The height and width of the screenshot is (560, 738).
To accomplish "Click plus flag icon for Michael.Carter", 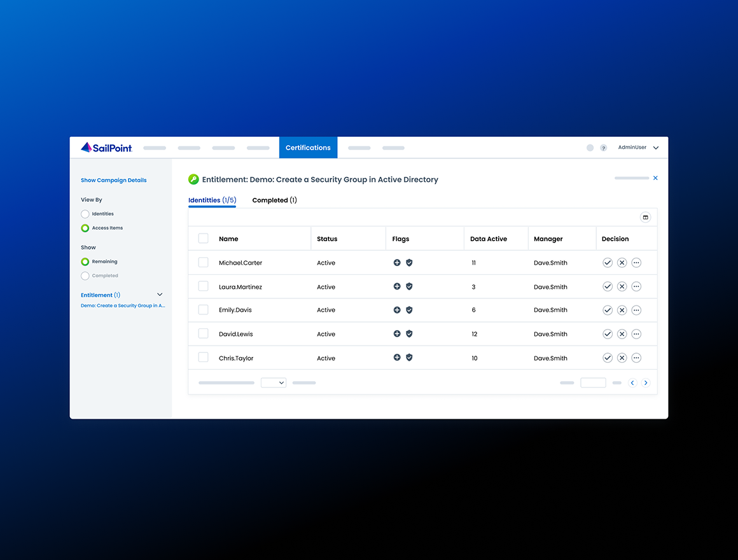I will [397, 263].
